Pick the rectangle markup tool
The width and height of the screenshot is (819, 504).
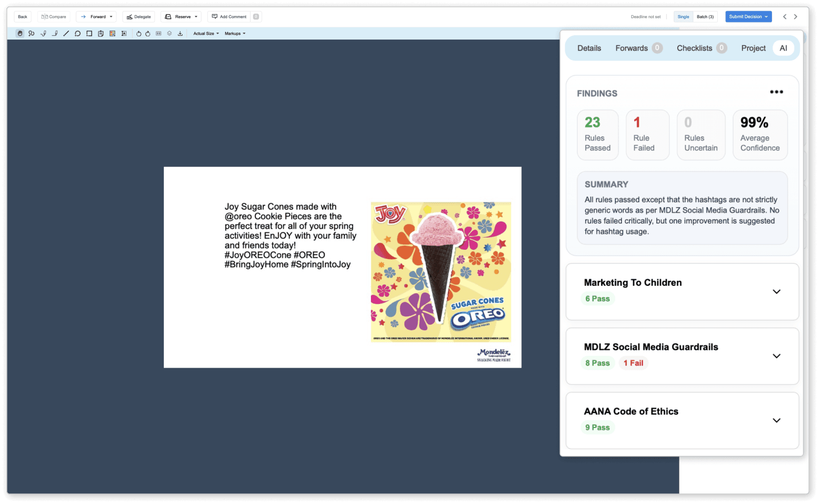(89, 33)
